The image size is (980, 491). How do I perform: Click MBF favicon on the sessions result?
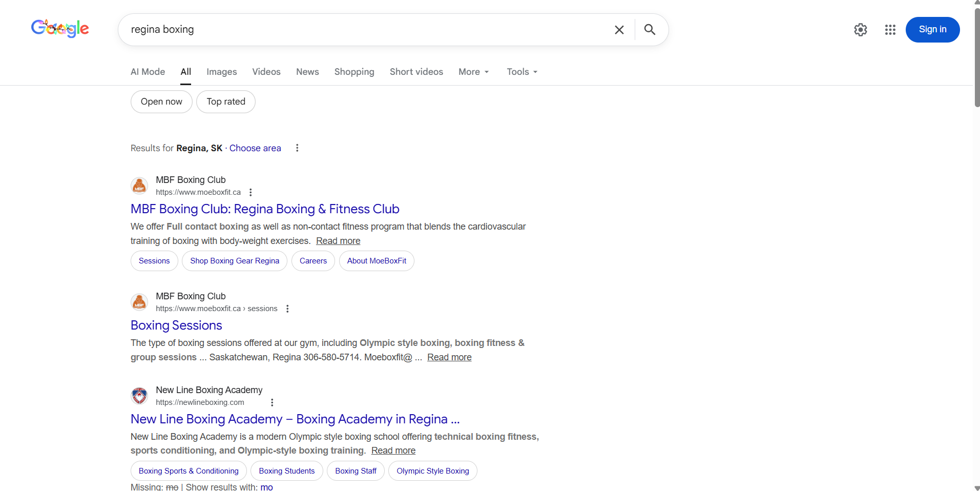tap(139, 302)
